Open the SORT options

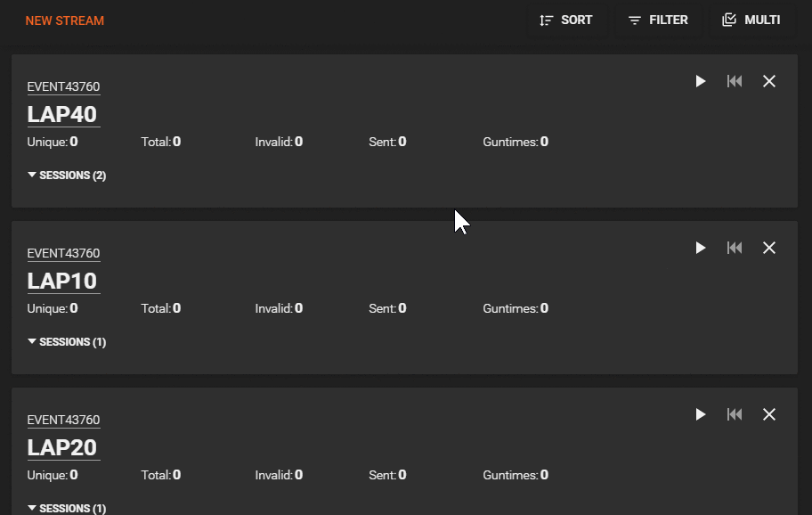(x=566, y=20)
